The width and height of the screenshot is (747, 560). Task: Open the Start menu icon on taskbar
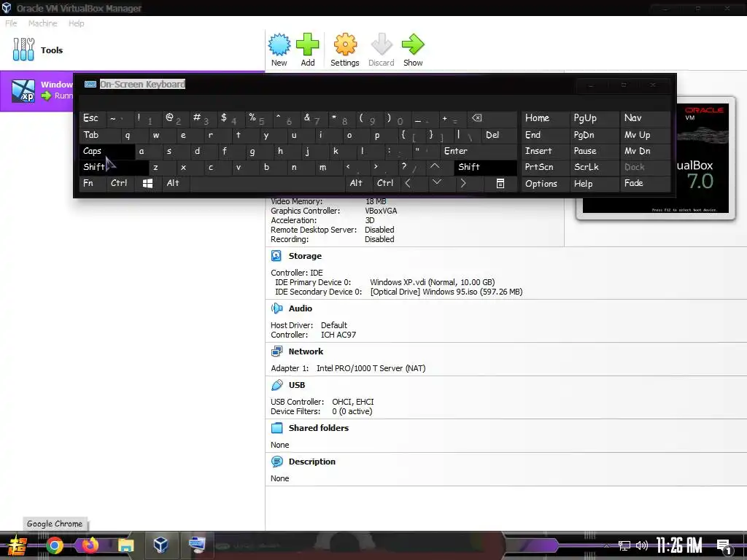[x=18, y=545]
